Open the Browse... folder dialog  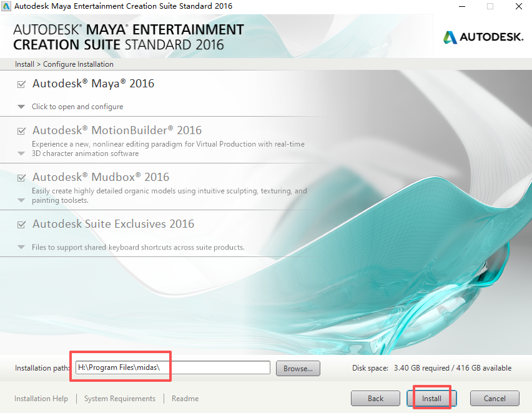(x=298, y=368)
